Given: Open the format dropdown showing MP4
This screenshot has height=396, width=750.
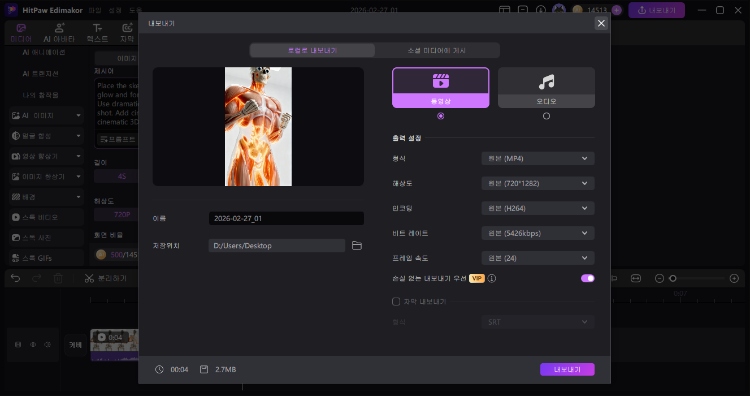Looking at the screenshot, I should coord(538,158).
